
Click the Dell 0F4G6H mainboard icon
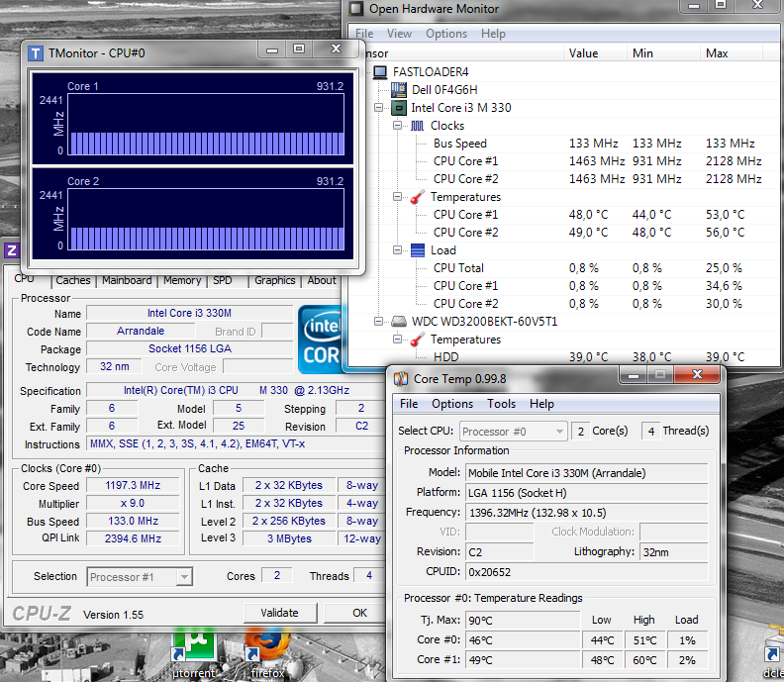point(399,90)
